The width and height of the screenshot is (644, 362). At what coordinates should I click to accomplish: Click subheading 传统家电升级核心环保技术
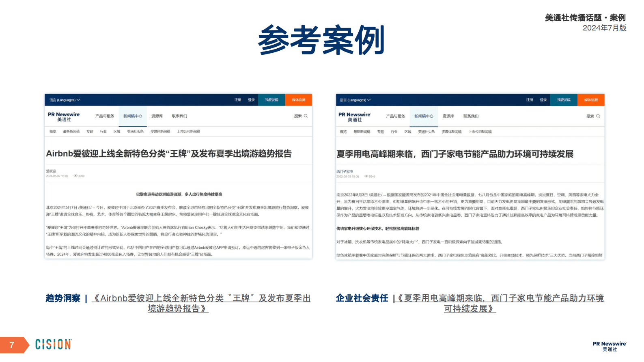pos(378,229)
